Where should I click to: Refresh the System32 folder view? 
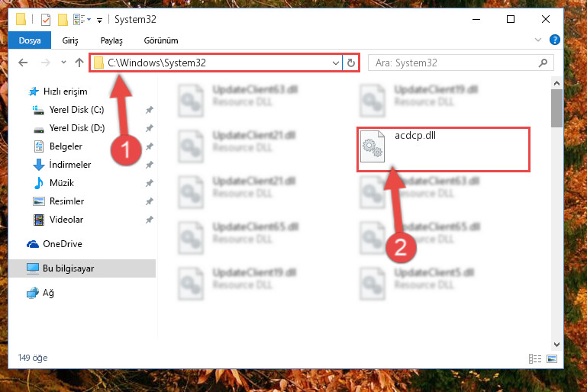pos(351,63)
